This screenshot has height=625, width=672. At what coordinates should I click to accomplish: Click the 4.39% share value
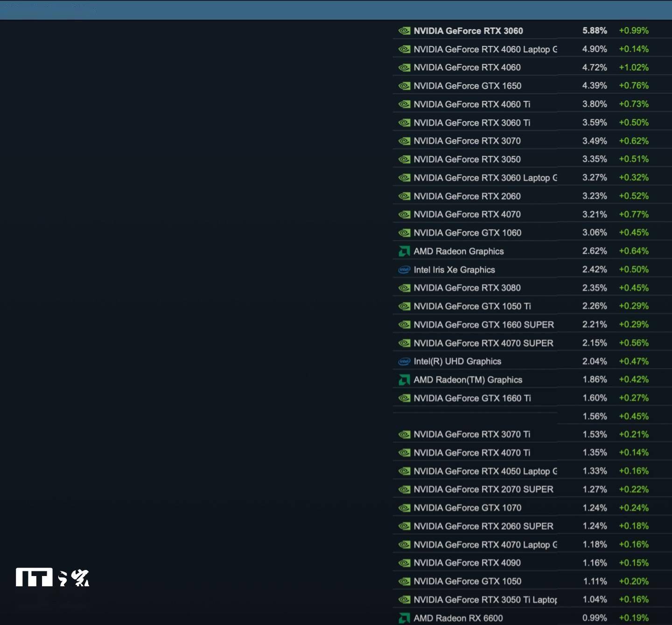(595, 86)
